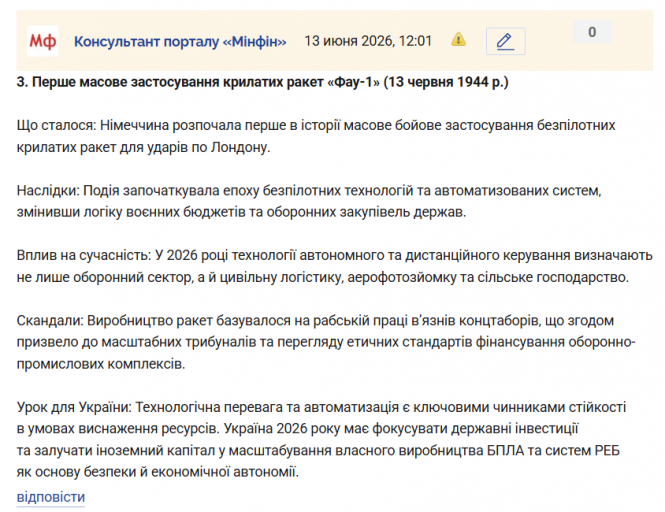
Task: Click the paragraph starting with 'Скандали:'
Action: [x=326, y=342]
